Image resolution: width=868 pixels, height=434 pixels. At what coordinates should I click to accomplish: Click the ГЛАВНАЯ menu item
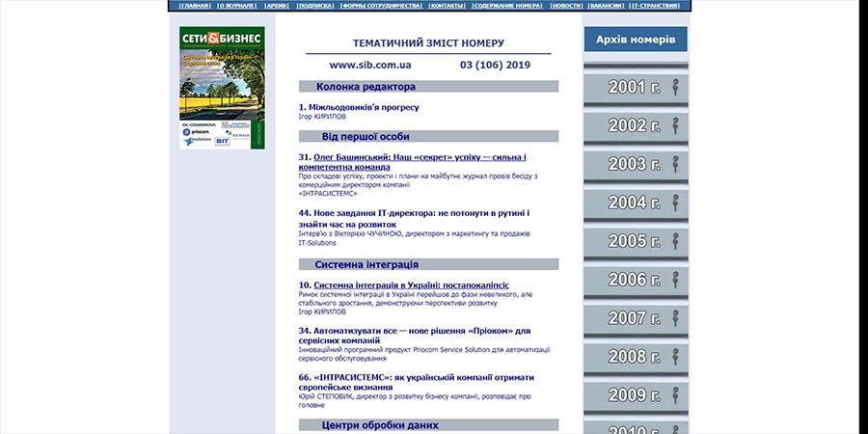pyautogui.click(x=195, y=6)
